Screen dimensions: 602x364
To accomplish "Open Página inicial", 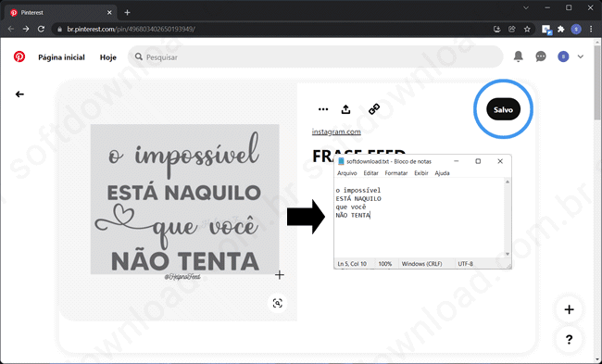I will click(x=61, y=57).
